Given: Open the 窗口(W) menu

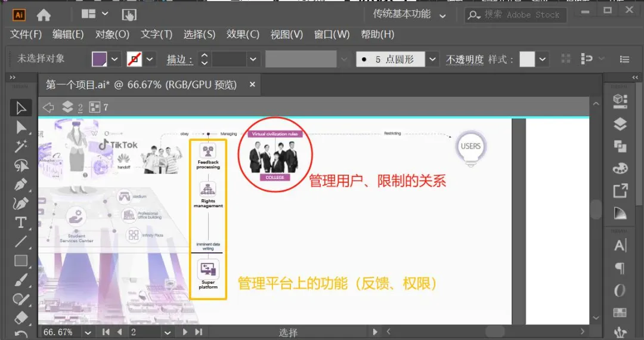Looking at the screenshot, I should tap(332, 34).
